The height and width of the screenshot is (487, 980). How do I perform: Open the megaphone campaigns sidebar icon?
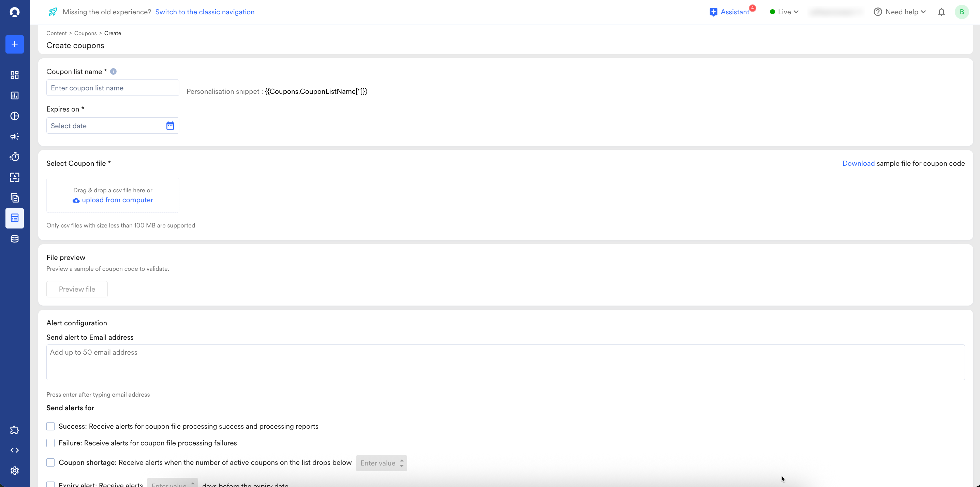coord(14,136)
